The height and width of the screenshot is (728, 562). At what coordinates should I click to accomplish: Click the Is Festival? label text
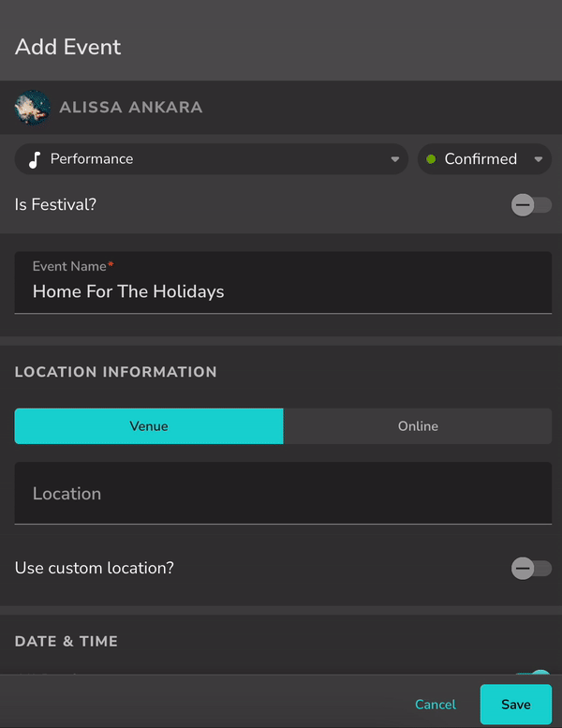(x=55, y=204)
